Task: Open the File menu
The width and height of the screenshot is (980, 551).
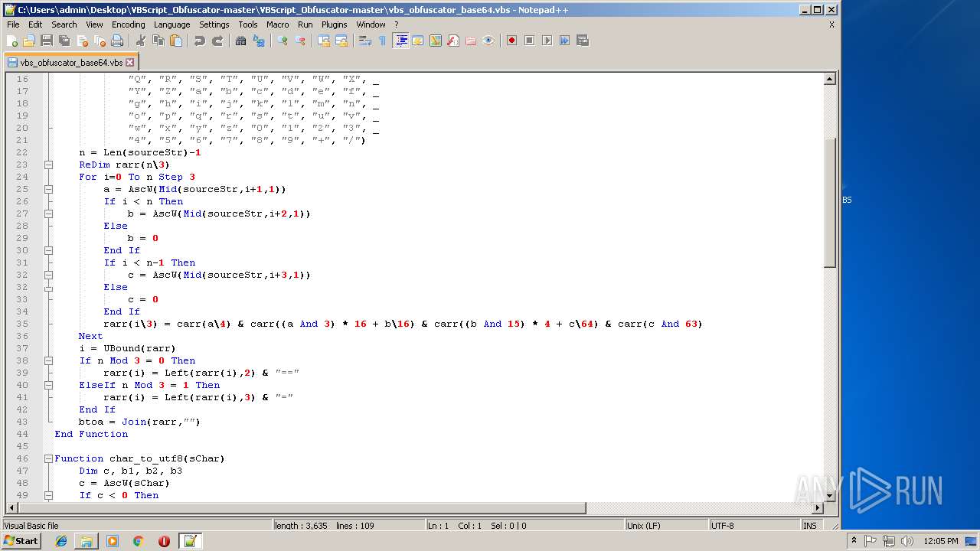Action: (13, 24)
